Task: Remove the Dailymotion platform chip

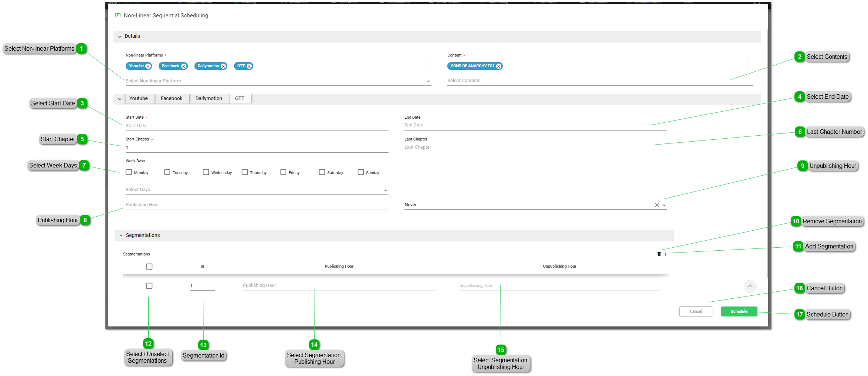Action: 223,66
